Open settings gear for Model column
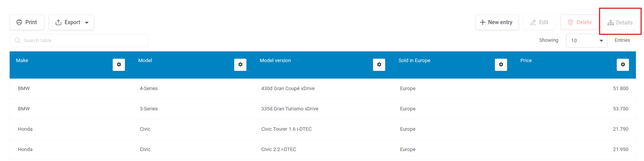Screen dimensions: 644x161 240,65
